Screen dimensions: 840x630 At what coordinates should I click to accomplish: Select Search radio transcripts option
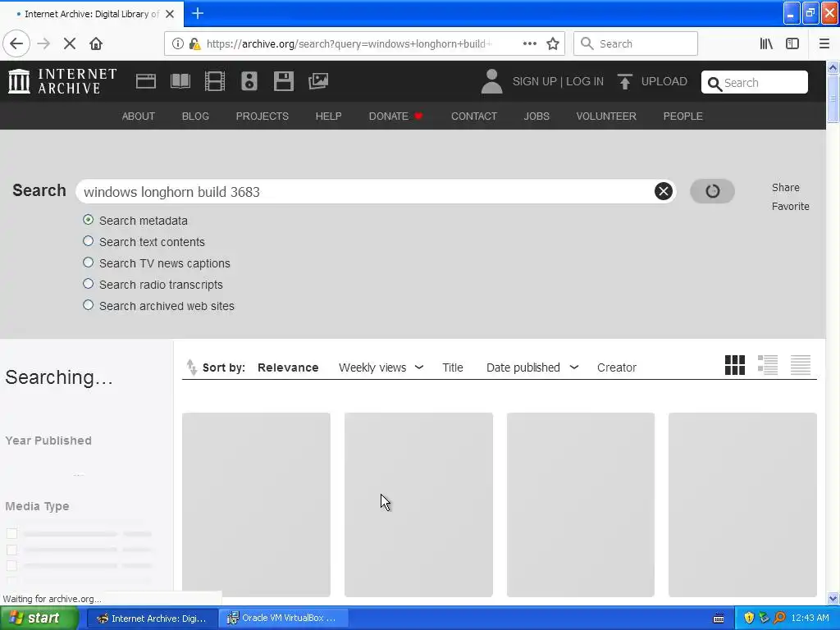(x=88, y=284)
